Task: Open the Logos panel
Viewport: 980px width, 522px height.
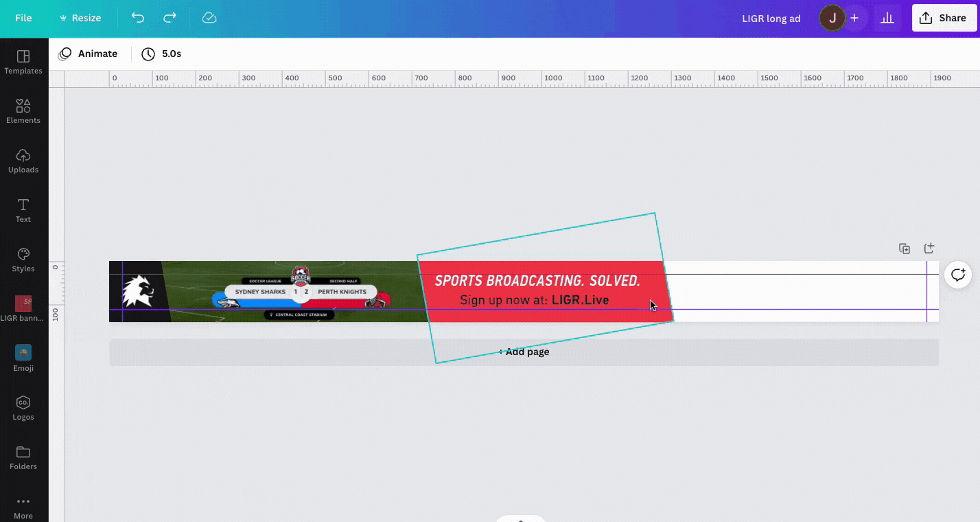Action: [x=23, y=408]
